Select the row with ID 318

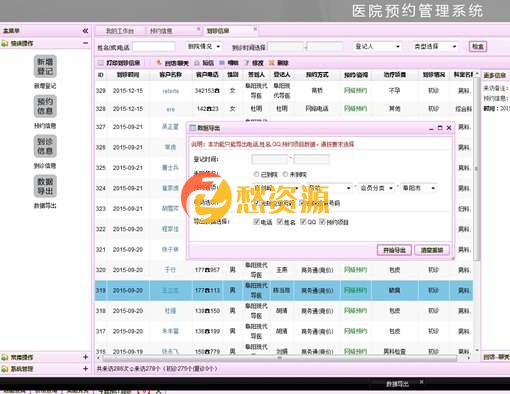pos(284,311)
